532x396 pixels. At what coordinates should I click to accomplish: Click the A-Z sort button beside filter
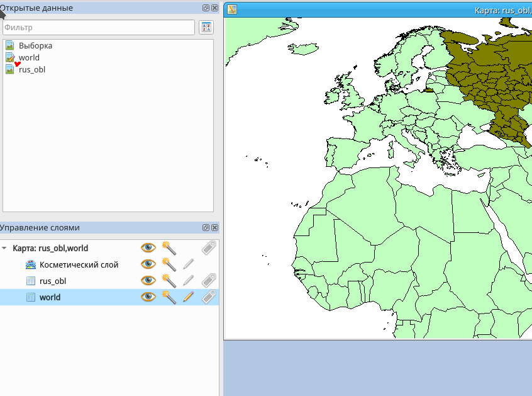click(x=206, y=27)
